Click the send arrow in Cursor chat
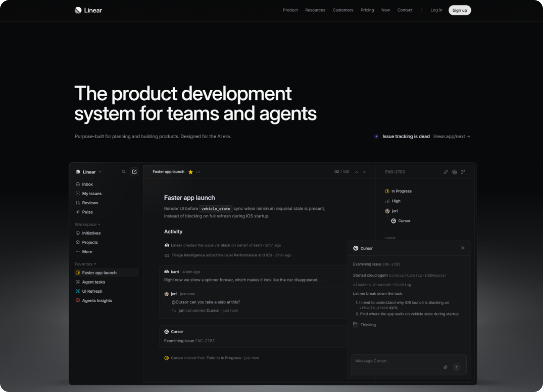The width and height of the screenshot is (543, 392). 457,367
